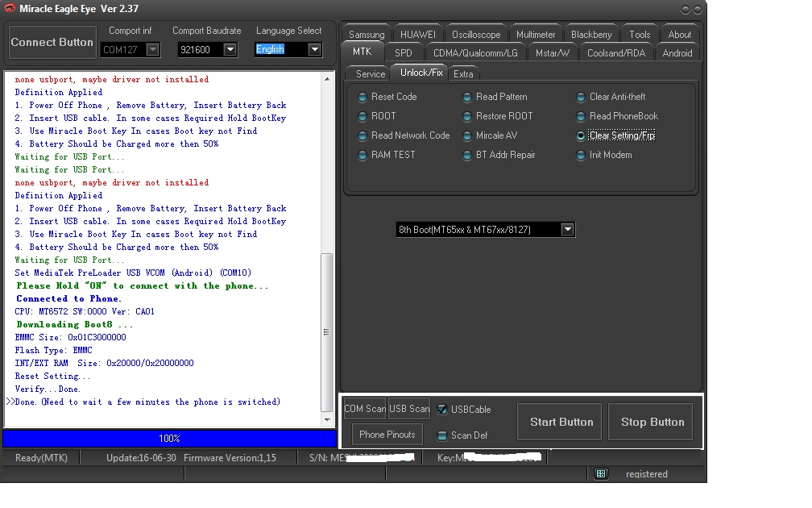
Task: Select the Unlock/Fix sub-tab
Action: [x=421, y=73]
